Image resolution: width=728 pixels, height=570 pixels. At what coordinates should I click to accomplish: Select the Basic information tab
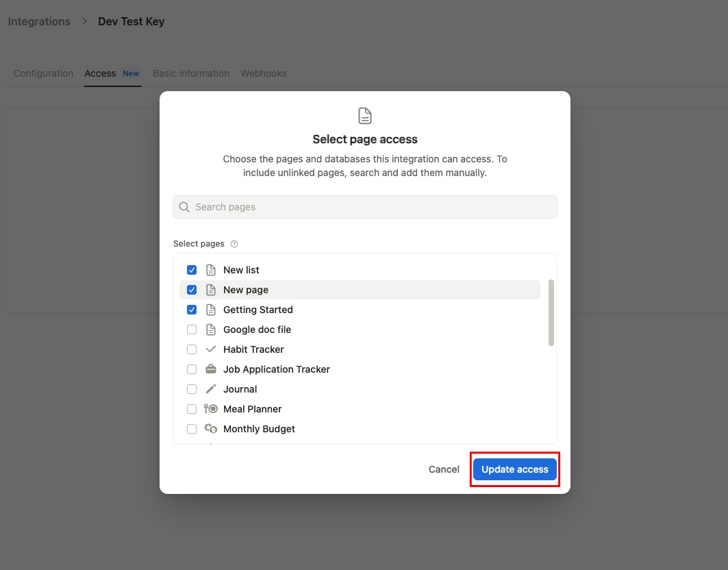(190, 73)
